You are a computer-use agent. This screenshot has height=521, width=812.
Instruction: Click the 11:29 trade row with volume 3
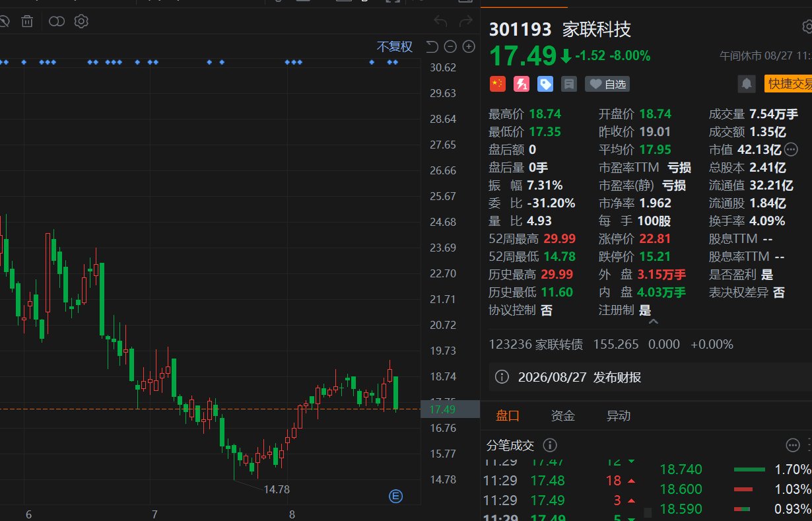560,501
